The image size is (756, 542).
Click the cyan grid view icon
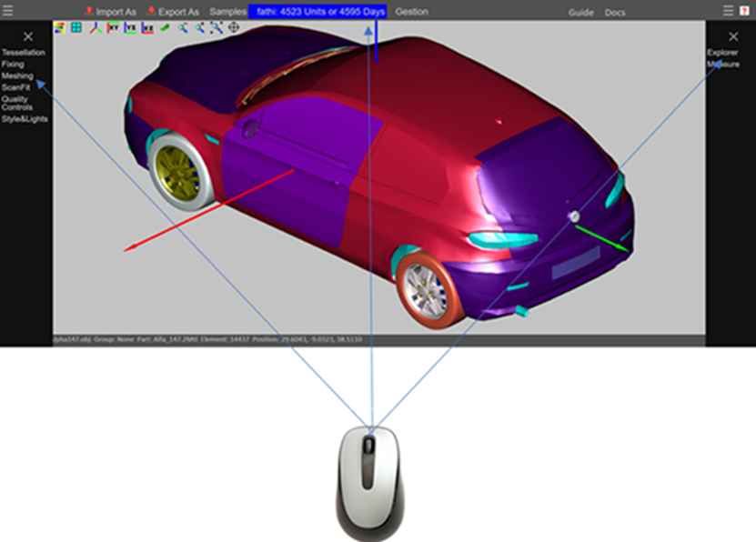[76, 27]
